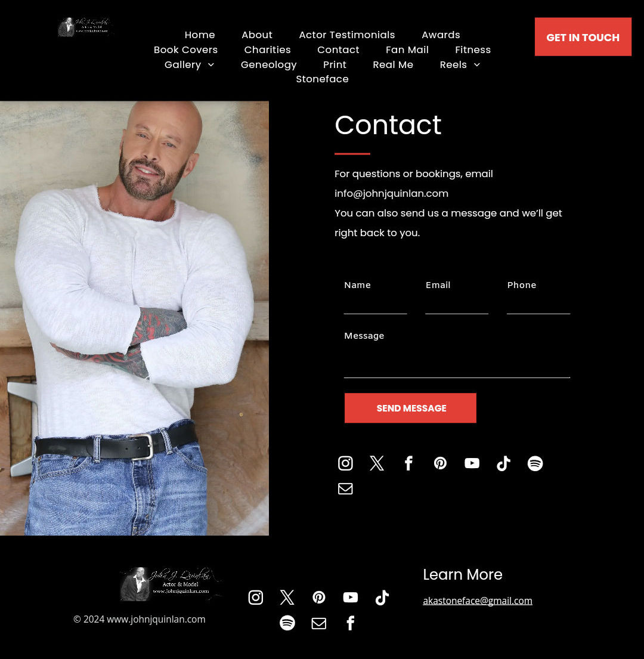Open the Fan Mail menu item

(x=407, y=49)
